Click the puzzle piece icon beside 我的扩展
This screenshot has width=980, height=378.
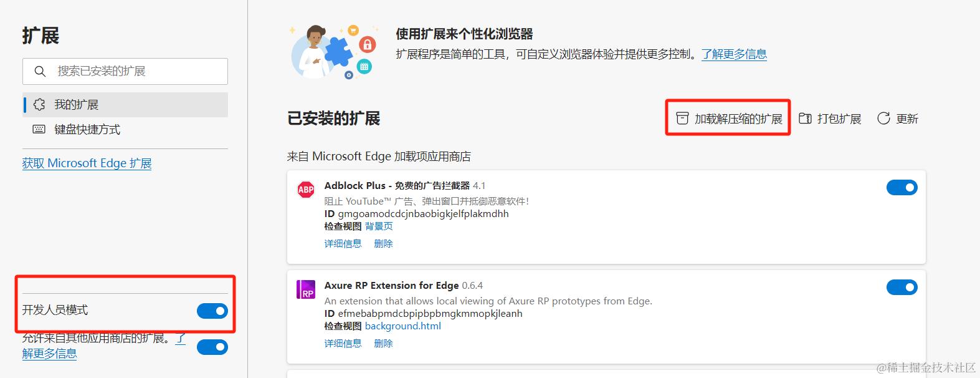click(x=39, y=105)
